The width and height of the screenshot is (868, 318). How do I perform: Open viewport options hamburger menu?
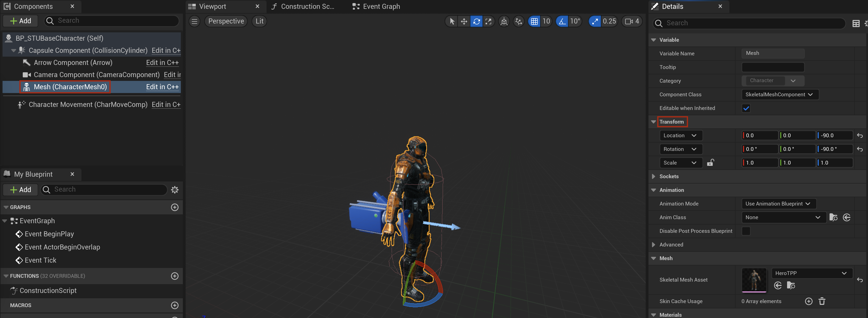[194, 21]
